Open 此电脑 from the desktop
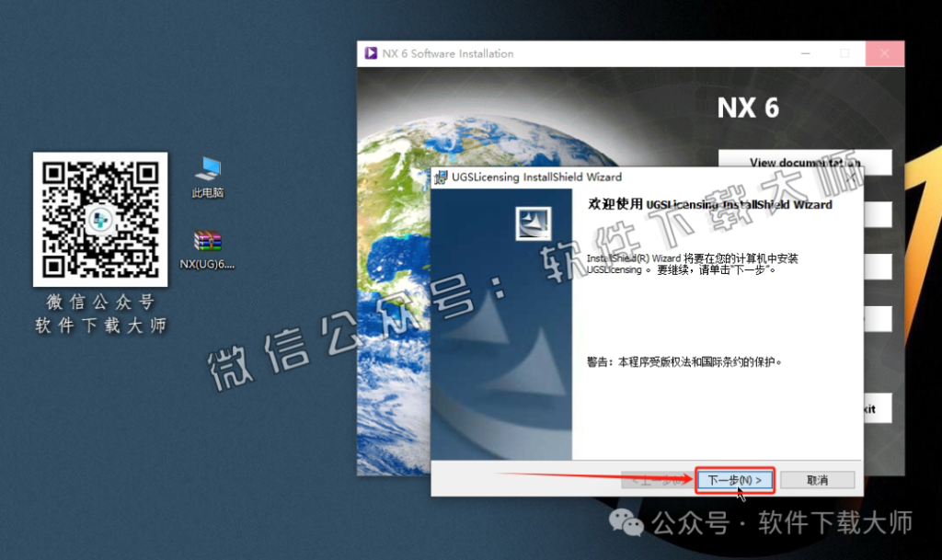Screen dimensions: 942x560 pos(207,168)
